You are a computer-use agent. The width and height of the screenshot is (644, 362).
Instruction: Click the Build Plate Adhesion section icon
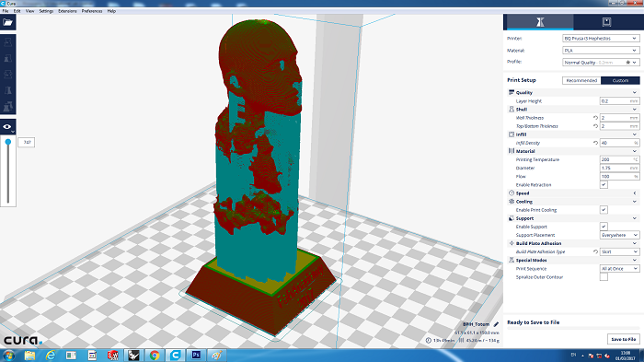tap(512, 243)
